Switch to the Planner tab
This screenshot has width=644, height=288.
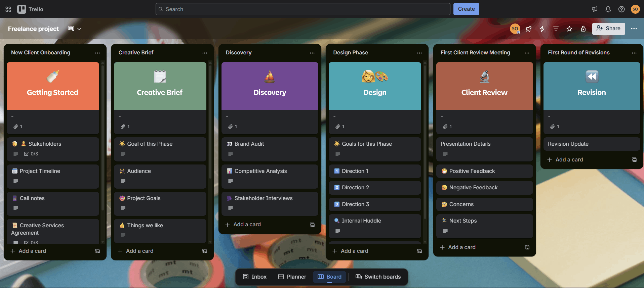[292, 277]
